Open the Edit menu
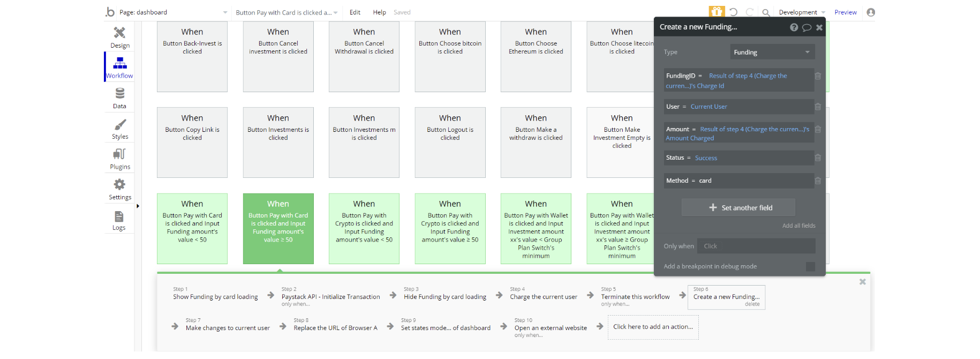 pyautogui.click(x=355, y=12)
